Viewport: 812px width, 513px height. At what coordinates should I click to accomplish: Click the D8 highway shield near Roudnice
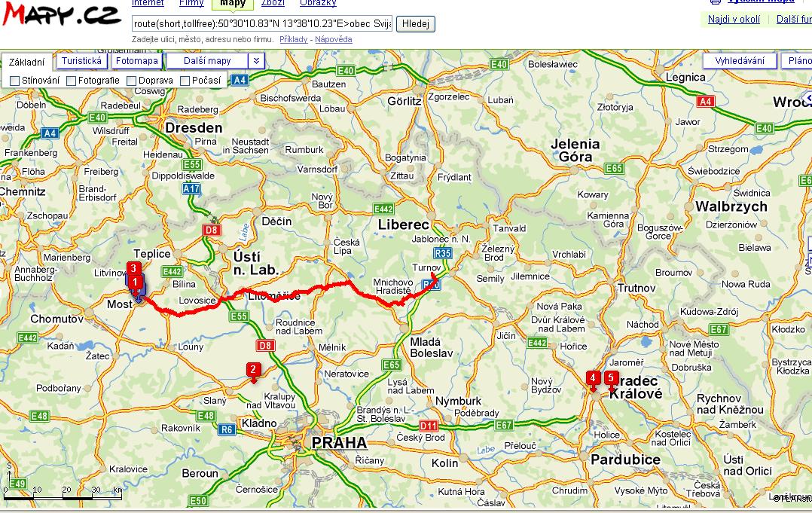[x=265, y=346]
